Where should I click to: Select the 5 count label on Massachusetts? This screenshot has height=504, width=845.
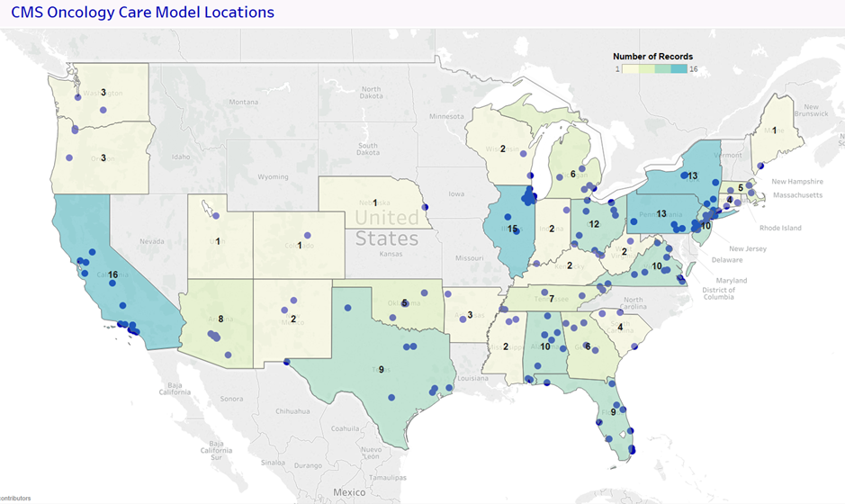(741, 188)
